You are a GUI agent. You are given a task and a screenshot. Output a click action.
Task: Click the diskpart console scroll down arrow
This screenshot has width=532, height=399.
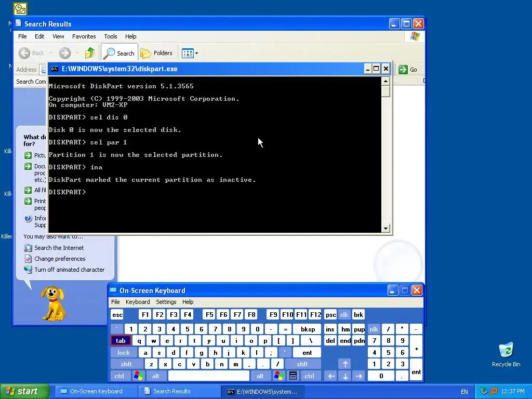[385, 229]
